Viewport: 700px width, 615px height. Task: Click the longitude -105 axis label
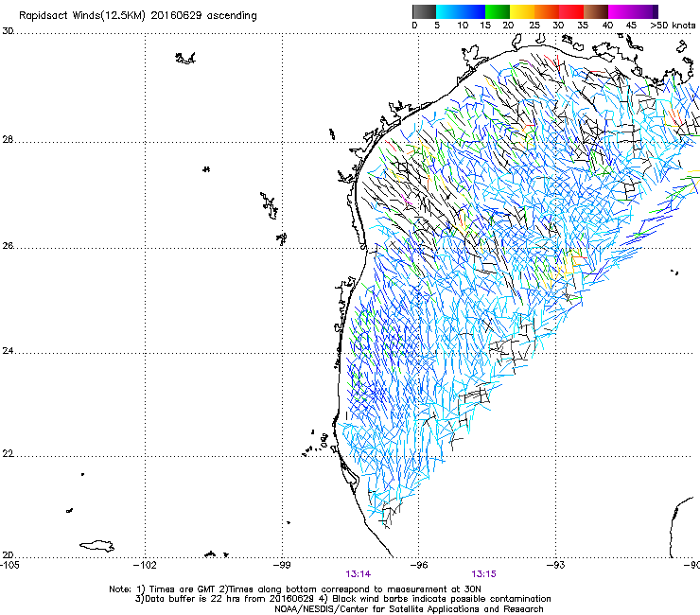(x=9, y=565)
